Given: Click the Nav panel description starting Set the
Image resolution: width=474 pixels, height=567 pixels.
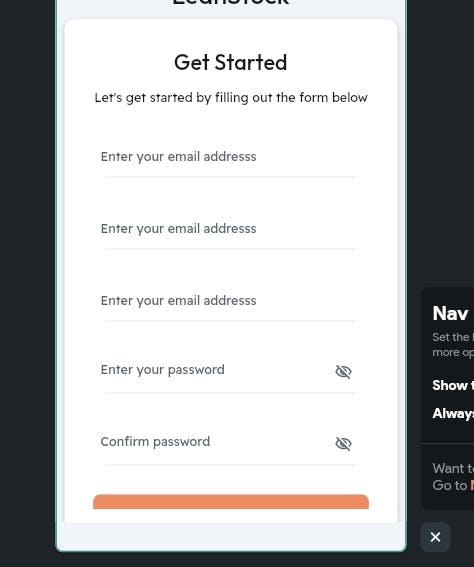Looking at the screenshot, I should (453, 345).
